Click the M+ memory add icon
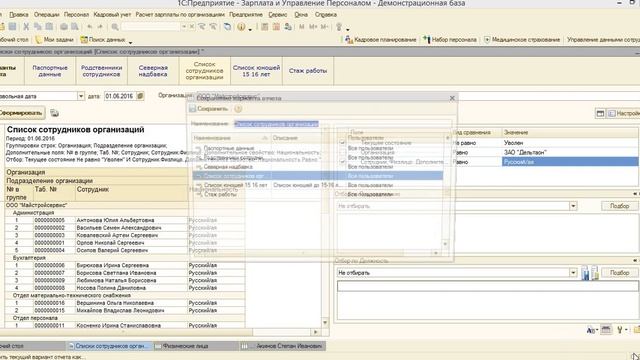 click(313, 27)
